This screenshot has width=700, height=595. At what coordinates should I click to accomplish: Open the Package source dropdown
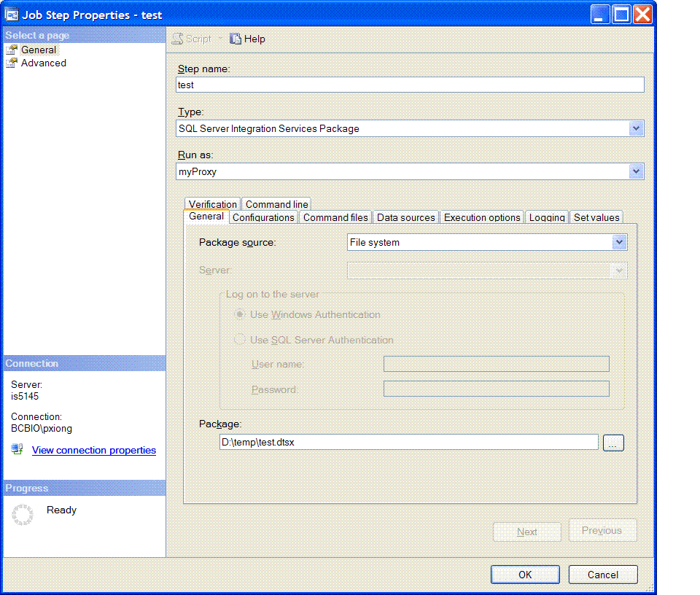pos(619,242)
